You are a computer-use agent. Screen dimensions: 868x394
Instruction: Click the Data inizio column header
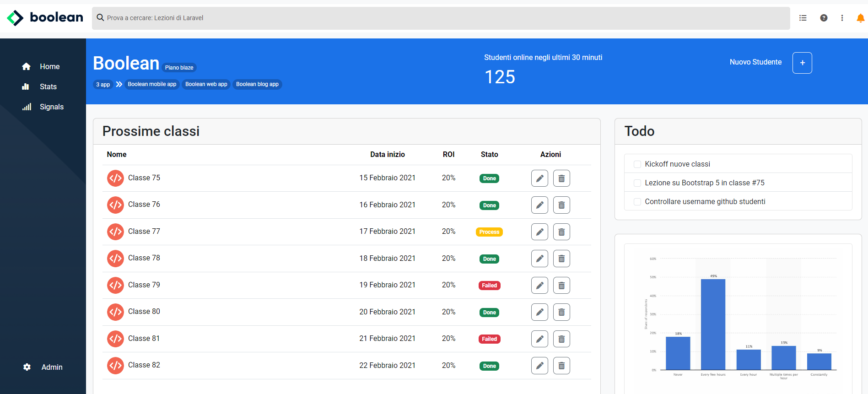[x=388, y=155]
